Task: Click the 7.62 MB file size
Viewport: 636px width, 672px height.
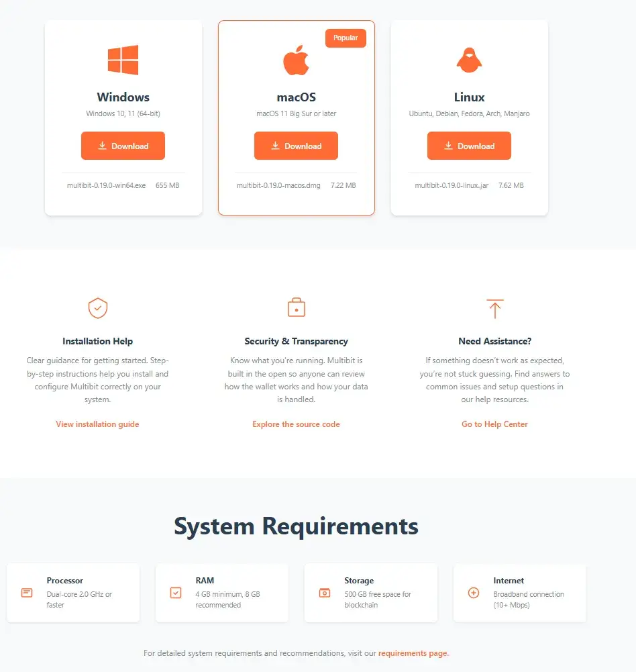Action: 511,185
